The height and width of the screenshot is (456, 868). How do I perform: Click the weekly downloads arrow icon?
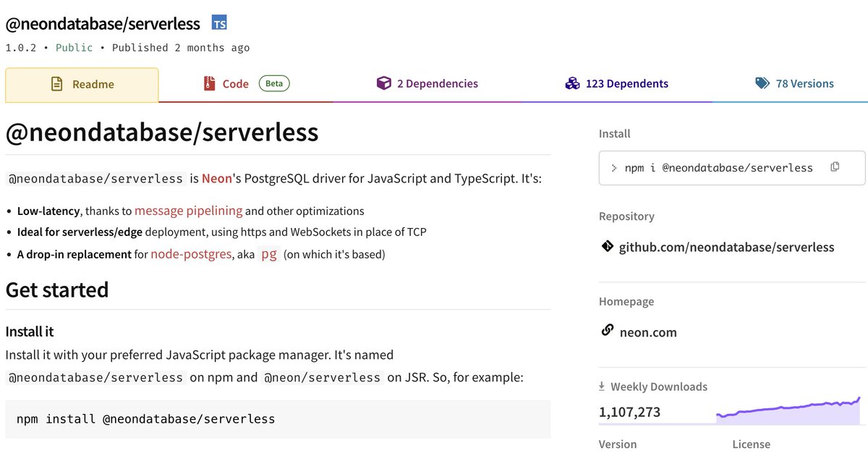click(602, 387)
